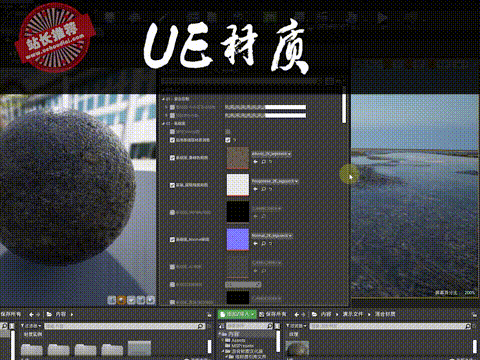Image resolution: width=480 pixels, height=360 pixels.
Task: Open filters dropdown in left Content Browser
Action: [x=31, y=326]
